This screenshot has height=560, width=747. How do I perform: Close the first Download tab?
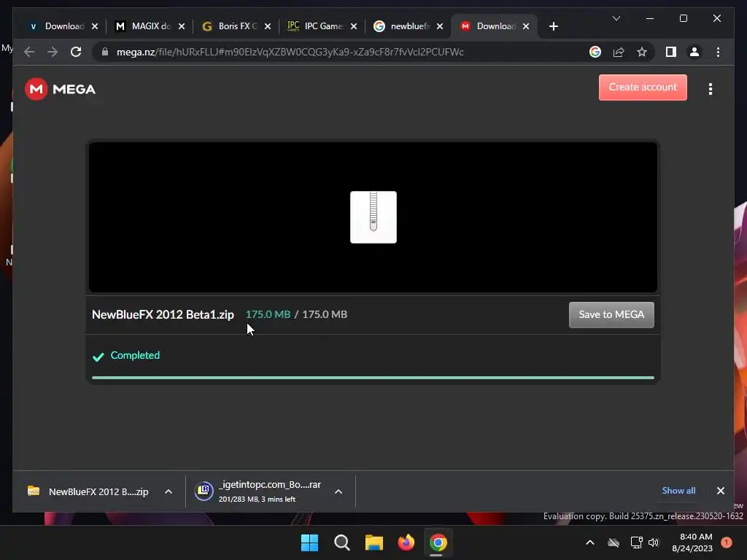pyautogui.click(x=95, y=26)
